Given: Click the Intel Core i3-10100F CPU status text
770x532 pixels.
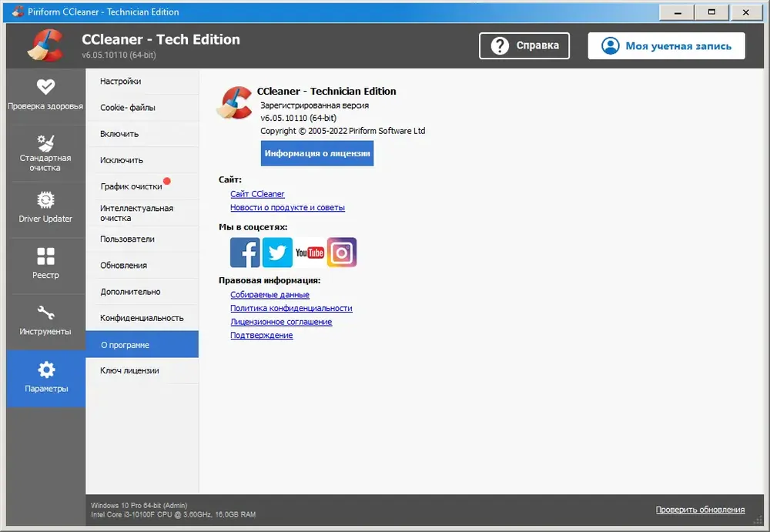Looking at the screenshot, I should pyautogui.click(x=173, y=515).
